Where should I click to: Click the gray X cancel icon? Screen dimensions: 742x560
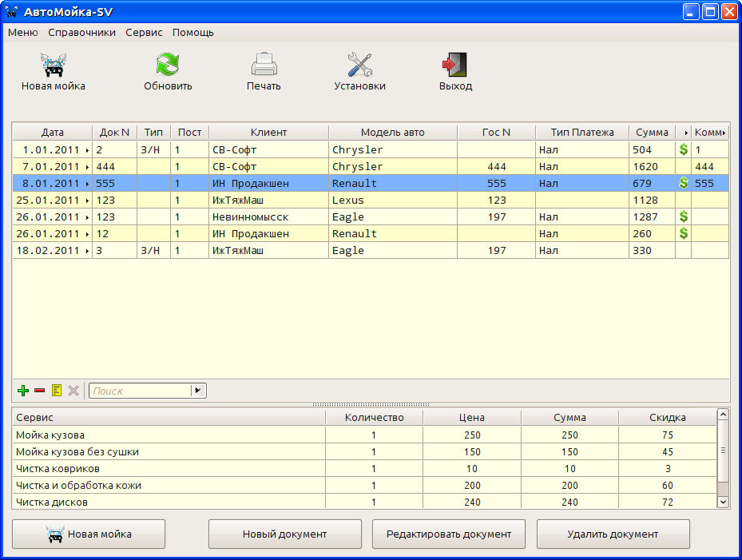pyautogui.click(x=73, y=391)
